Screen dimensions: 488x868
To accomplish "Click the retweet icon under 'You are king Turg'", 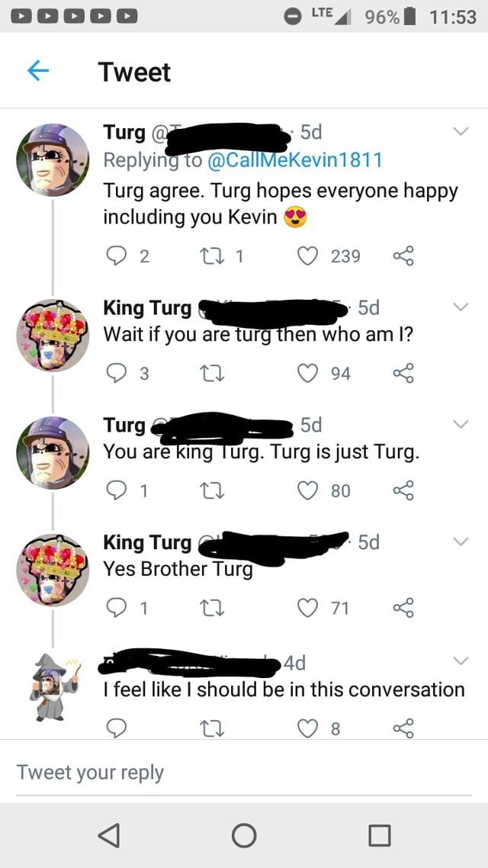I will pos(212,490).
